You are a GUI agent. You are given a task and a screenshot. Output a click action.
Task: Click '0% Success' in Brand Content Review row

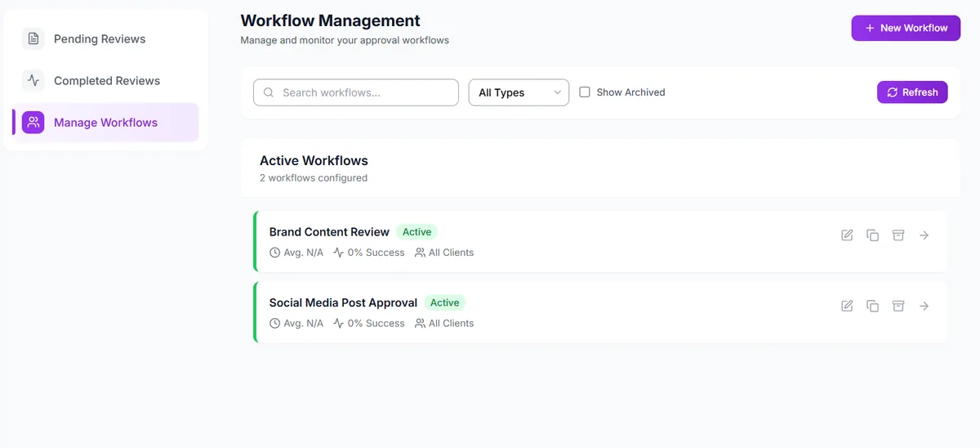pos(376,253)
